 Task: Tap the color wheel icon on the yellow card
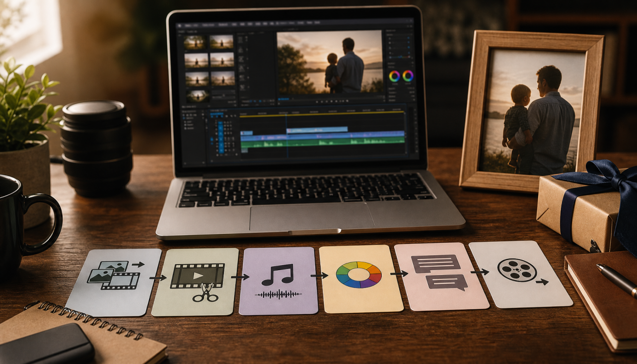coord(359,275)
